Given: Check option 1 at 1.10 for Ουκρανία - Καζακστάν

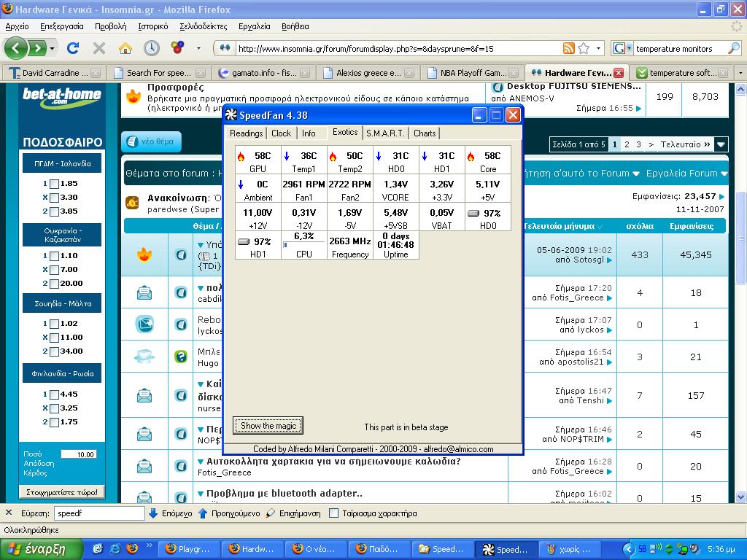Looking at the screenshot, I should point(54,256).
